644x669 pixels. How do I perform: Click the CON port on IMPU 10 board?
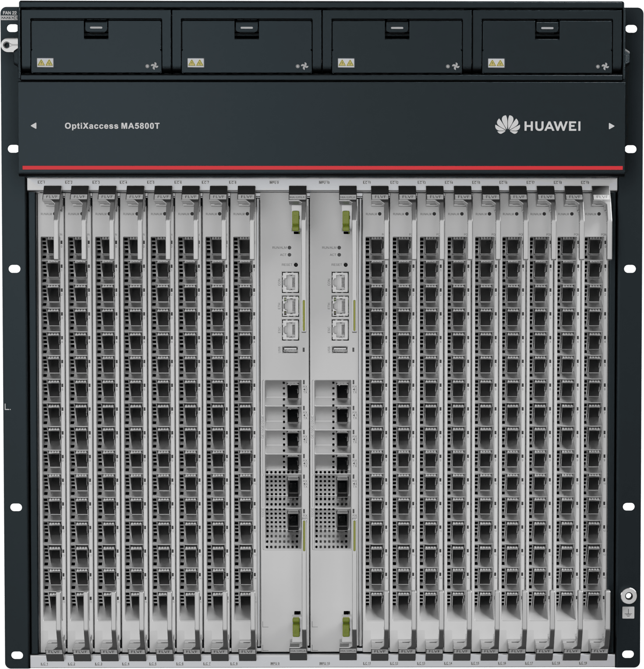(x=340, y=282)
